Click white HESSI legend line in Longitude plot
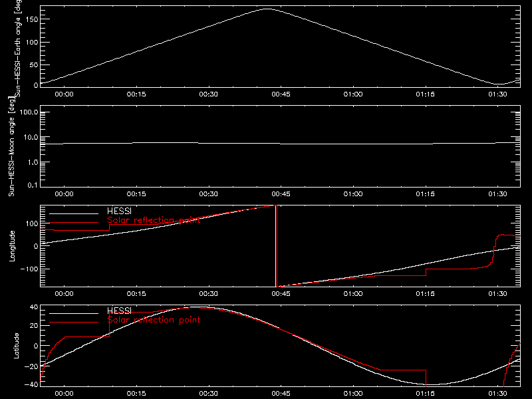 point(74,213)
